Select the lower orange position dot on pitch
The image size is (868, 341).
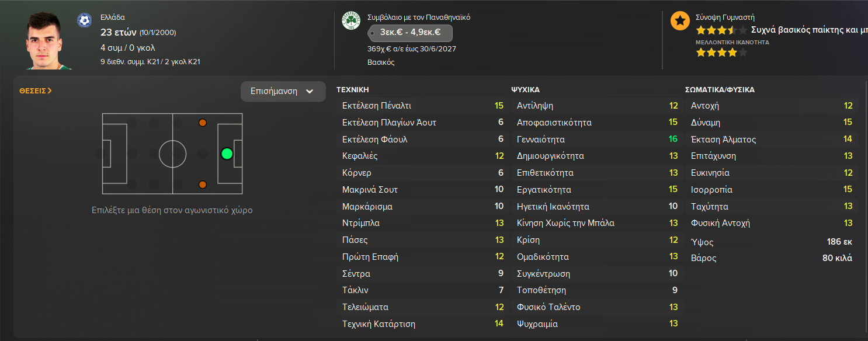(203, 185)
